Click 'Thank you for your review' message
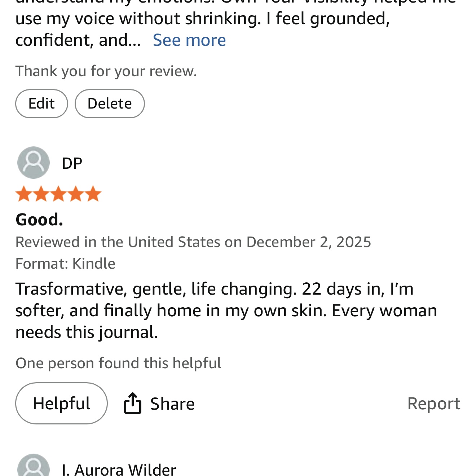 click(x=106, y=71)
